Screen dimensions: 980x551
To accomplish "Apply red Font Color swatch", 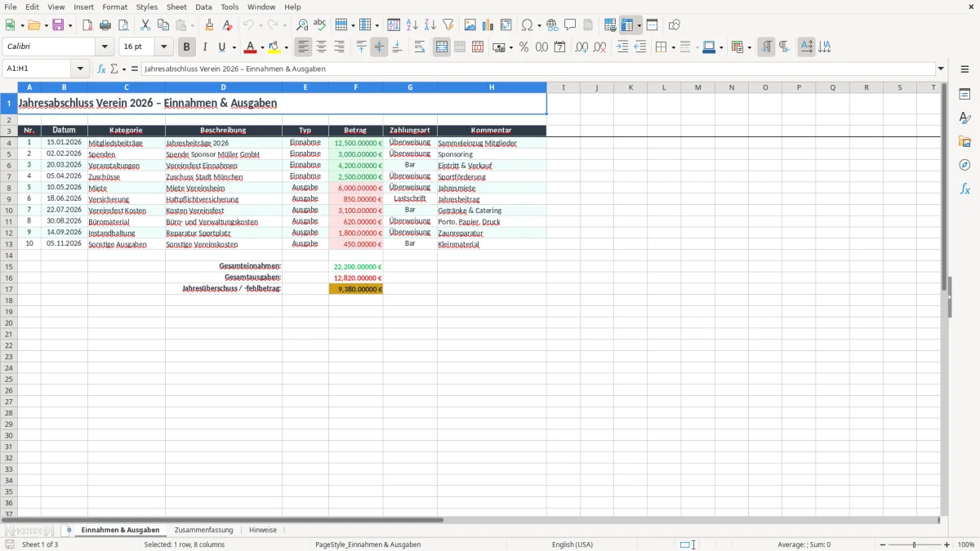I will [250, 47].
